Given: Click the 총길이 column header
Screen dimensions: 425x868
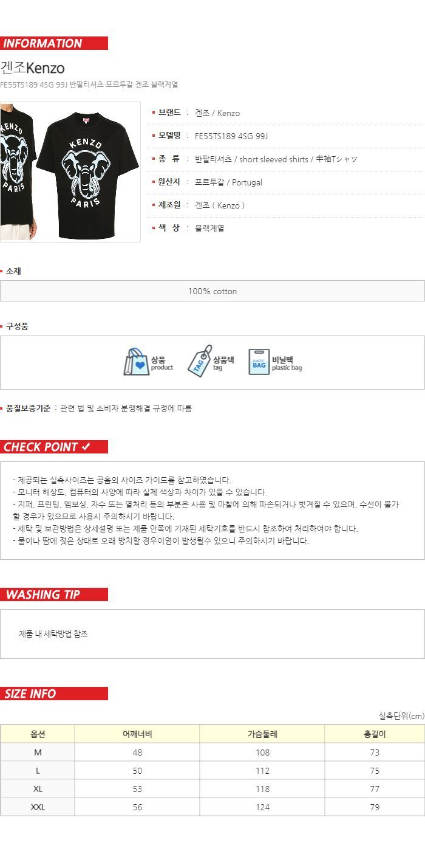Looking at the screenshot, I should (x=375, y=734).
